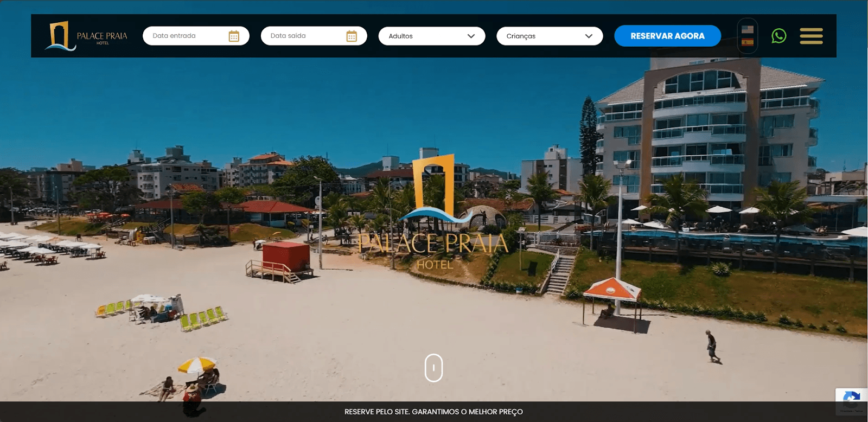The image size is (868, 422).
Task: Click the Palace Praia Hotel header logo
Action: pos(87,36)
